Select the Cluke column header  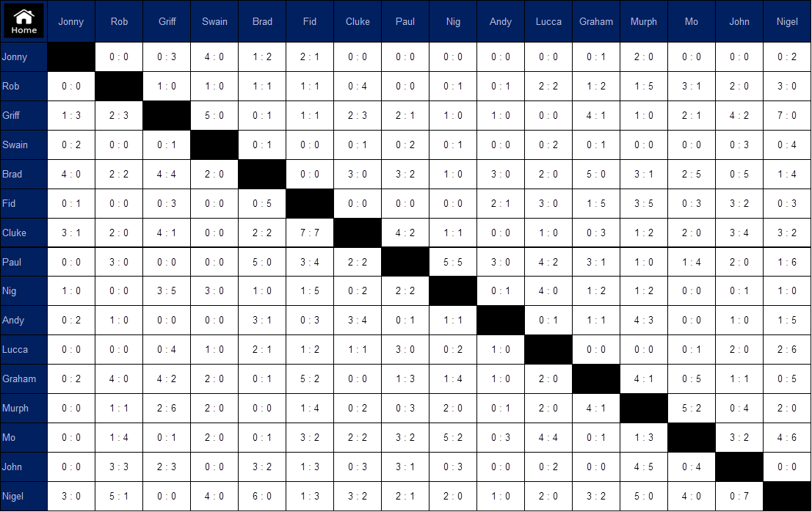click(x=358, y=21)
